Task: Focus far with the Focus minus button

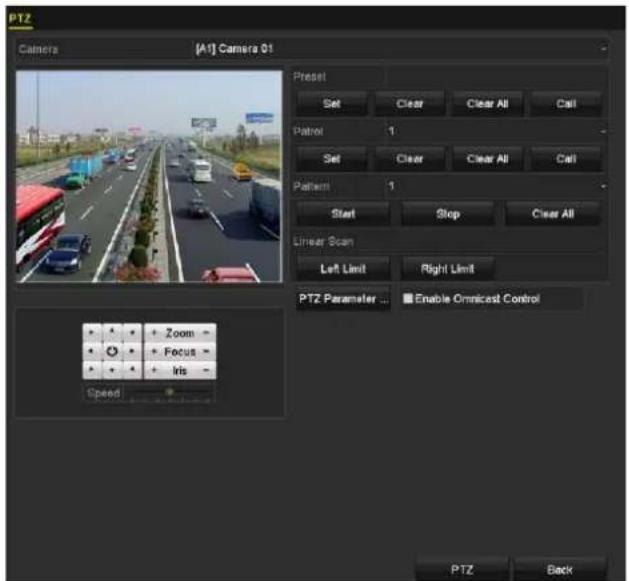Action: (206, 351)
